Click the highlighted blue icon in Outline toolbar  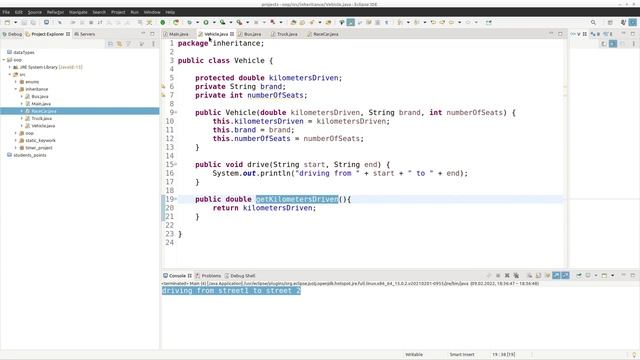613,44
